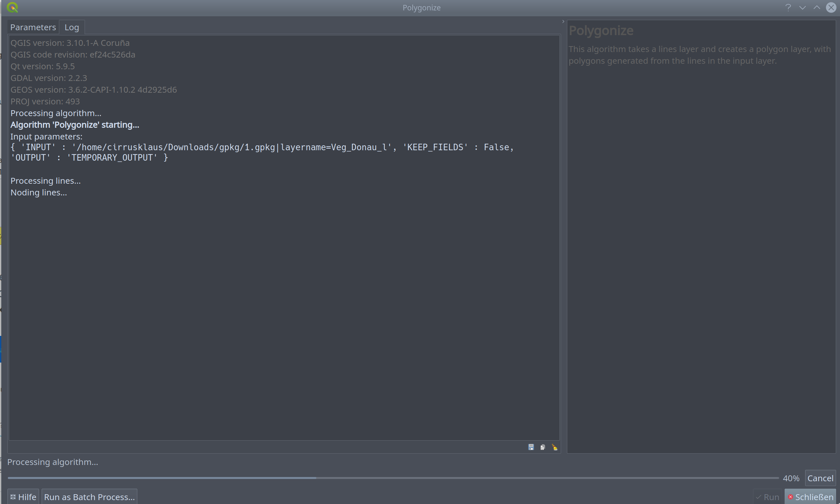Open Run as Batch Process
The height and width of the screenshot is (504, 840).
(x=89, y=497)
